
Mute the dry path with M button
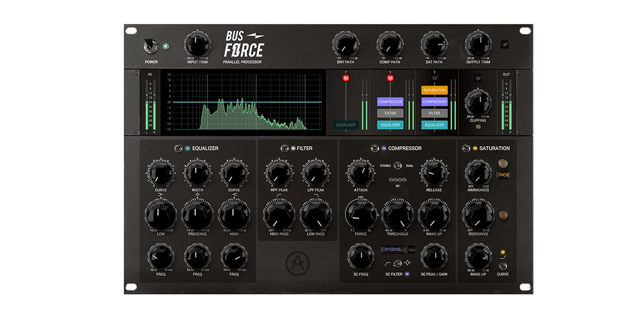point(345,78)
